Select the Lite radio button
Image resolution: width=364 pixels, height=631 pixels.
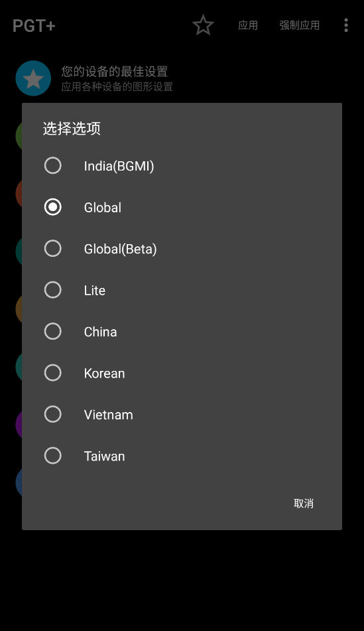pyautogui.click(x=52, y=290)
